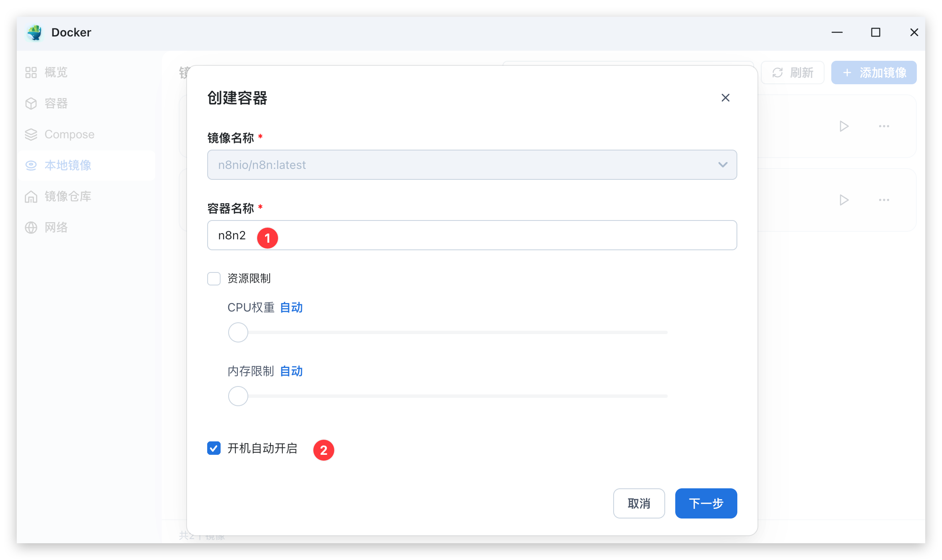The height and width of the screenshot is (560, 942).
Task: Close the 创建容器 dialog with X
Action: 725,98
